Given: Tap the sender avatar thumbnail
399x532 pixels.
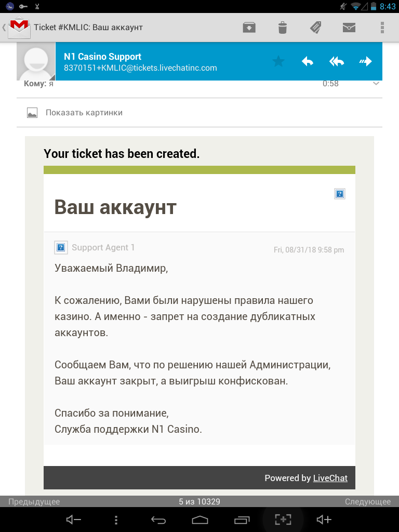Looking at the screenshot, I should (x=36, y=62).
